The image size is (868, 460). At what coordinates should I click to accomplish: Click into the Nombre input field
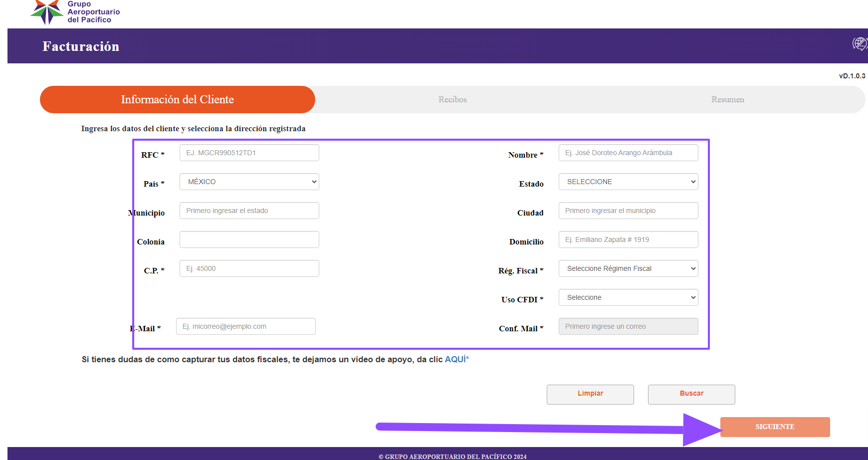pyautogui.click(x=628, y=153)
